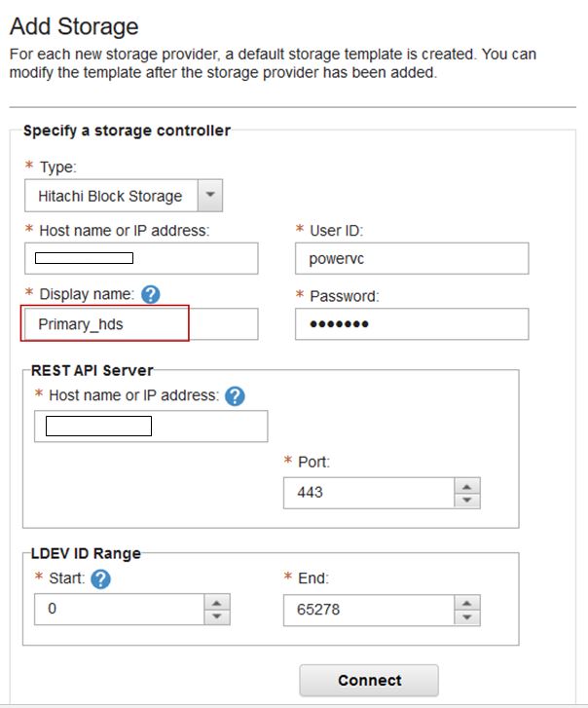Click the Display name field Primary_hds
Viewport: 588px width, 708px height.
[141, 324]
